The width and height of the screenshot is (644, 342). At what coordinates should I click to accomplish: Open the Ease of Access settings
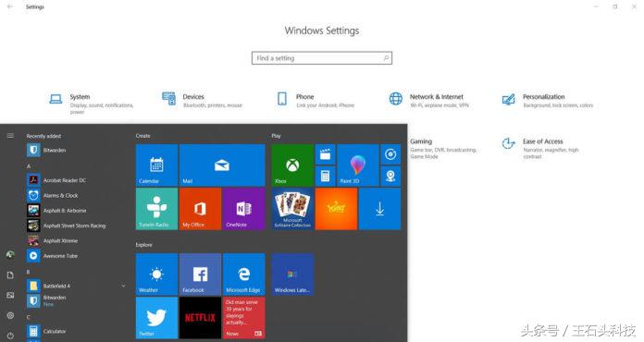point(540,148)
